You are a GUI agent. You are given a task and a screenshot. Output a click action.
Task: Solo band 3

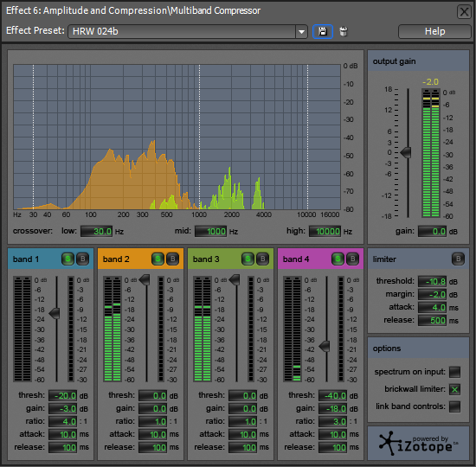tap(248, 259)
